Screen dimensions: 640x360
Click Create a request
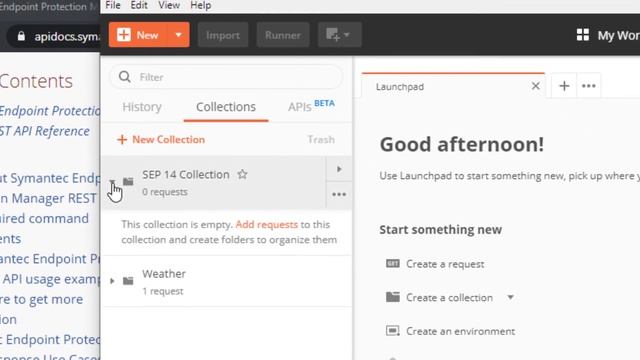(x=445, y=264)
